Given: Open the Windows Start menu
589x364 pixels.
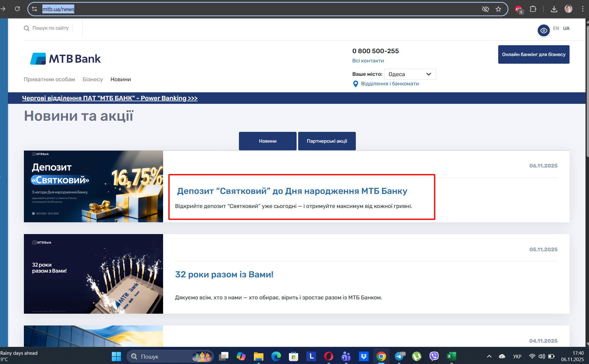Looking at the screenshot, I should pos(116,356).
